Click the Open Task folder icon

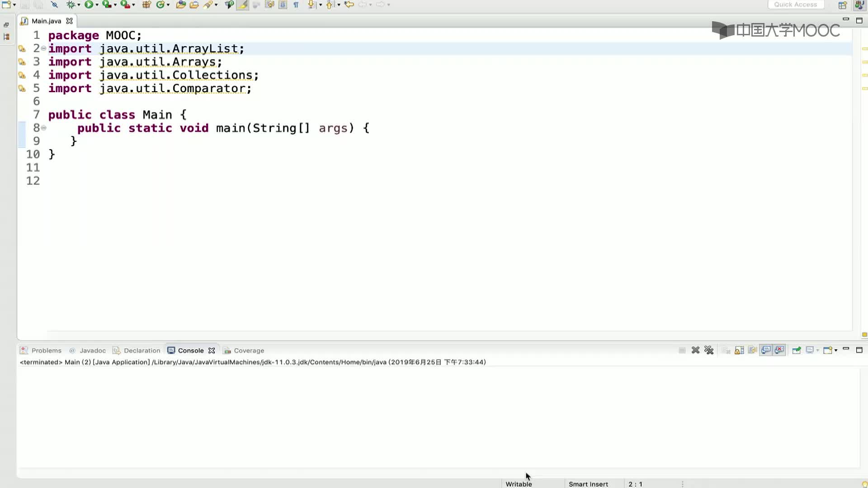(194, 5)
